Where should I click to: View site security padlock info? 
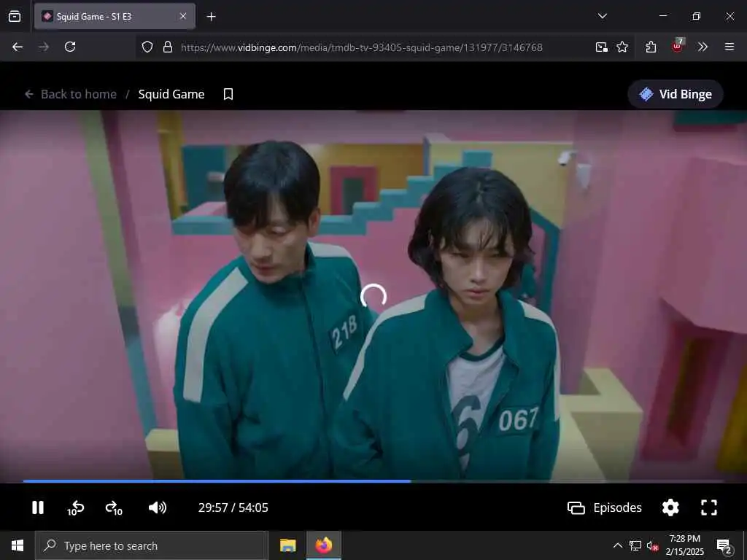click(x=168, y=47)
